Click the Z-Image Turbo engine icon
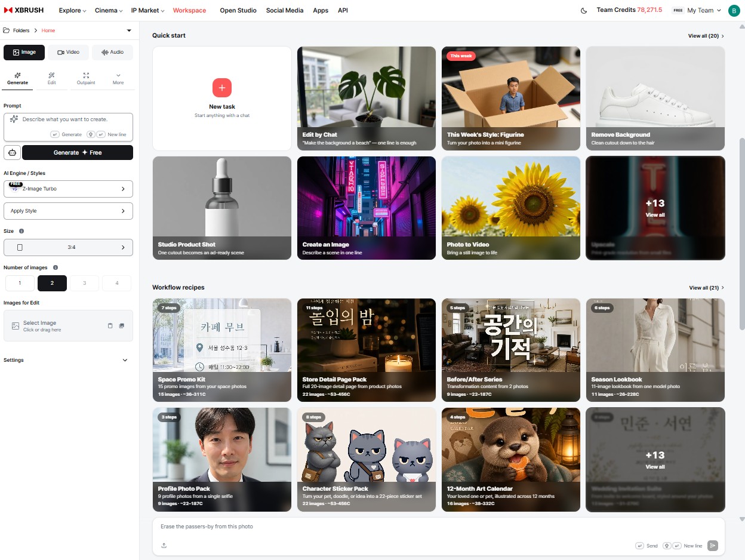Image resolution: width=745 pixels, height=560 pixels. coord(15,189)
